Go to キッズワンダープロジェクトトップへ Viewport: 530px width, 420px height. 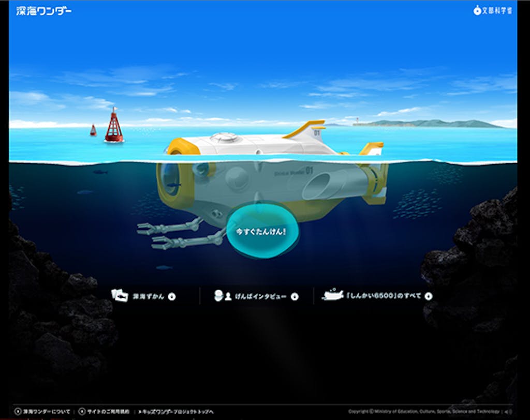click(176, 412)
